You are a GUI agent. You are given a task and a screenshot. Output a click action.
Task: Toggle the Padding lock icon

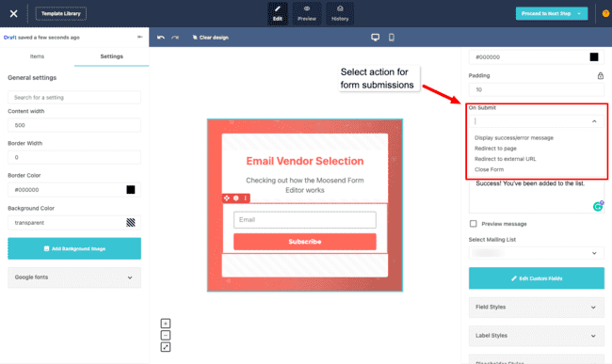[601, 75]
